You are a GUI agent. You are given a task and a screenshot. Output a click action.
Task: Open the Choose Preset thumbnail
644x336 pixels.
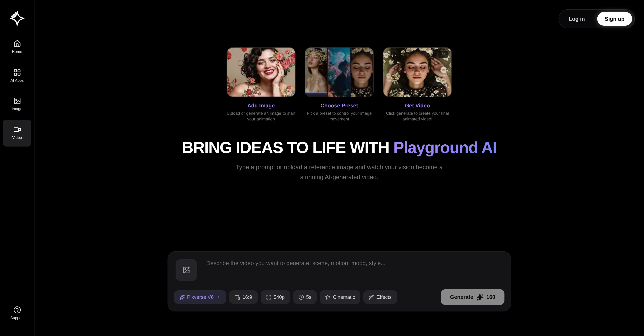pos(339,72)
